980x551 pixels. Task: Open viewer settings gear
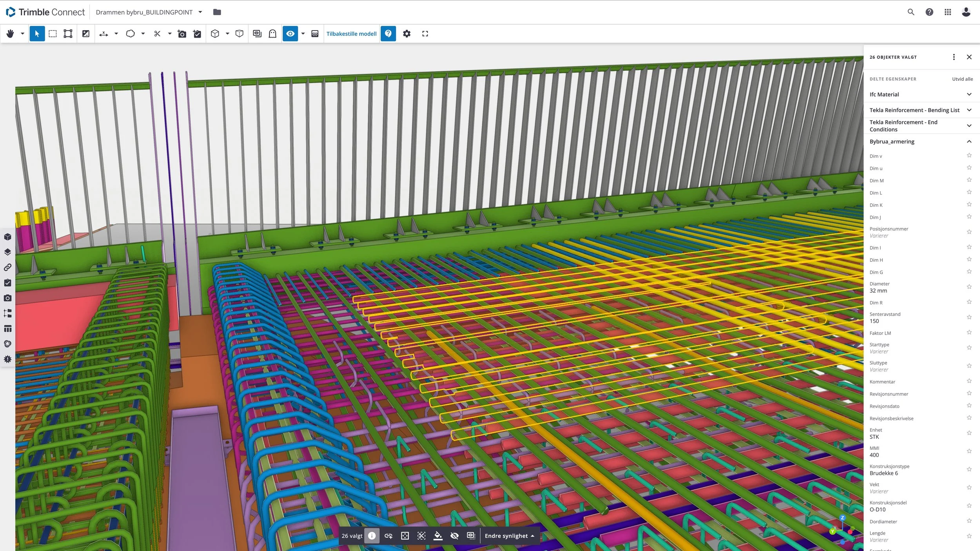pos(407,34)
